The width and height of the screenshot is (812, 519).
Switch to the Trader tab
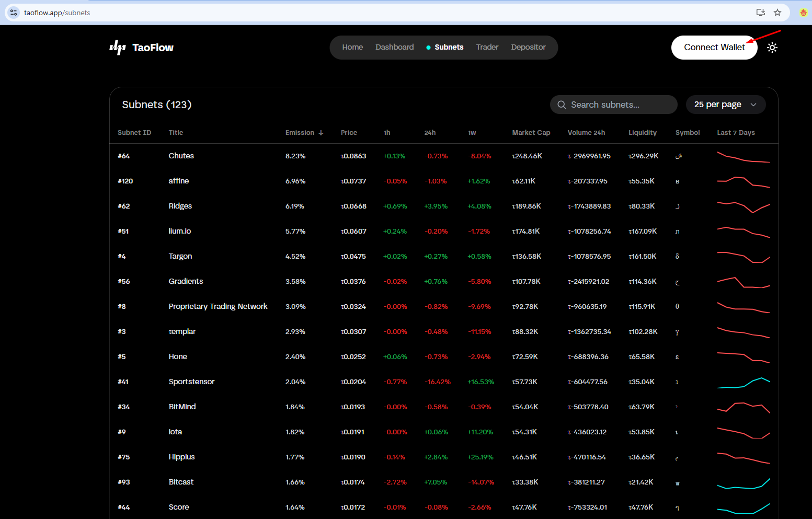click(487, 47)
